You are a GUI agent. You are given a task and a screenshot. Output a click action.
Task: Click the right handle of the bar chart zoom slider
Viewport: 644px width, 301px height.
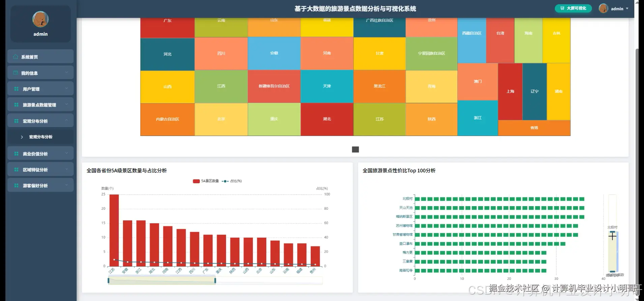pyautogui.click(x=215, y=280)
